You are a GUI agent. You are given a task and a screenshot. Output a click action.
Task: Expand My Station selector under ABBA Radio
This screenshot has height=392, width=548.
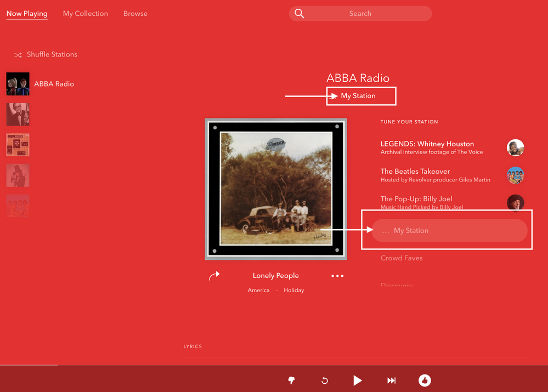[x=358, y=96]
